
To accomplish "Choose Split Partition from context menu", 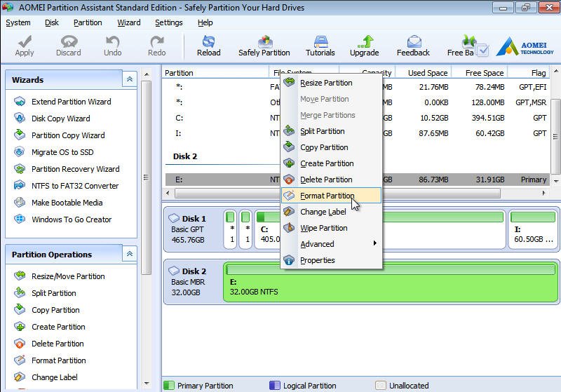I will [x=331, y=131].
